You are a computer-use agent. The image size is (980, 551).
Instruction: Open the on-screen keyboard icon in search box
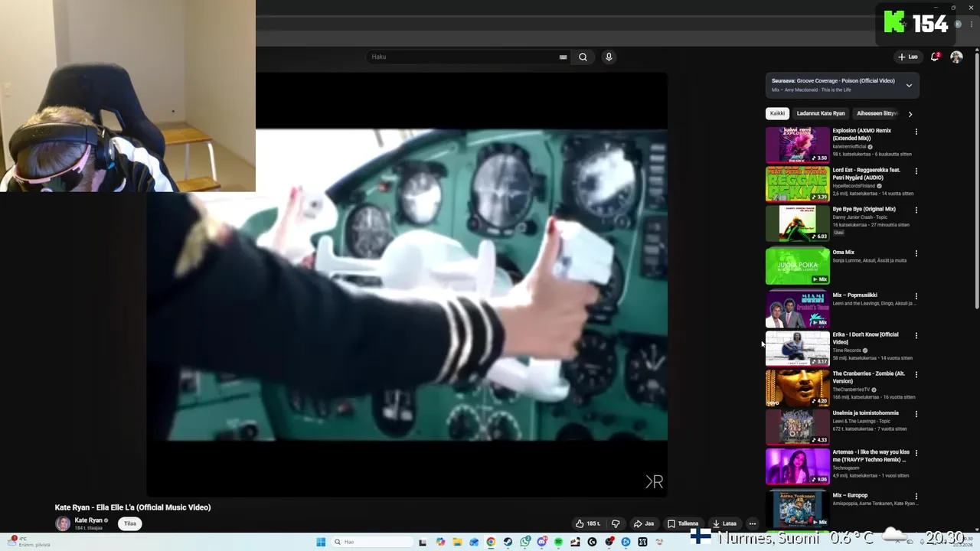[563, 57]
